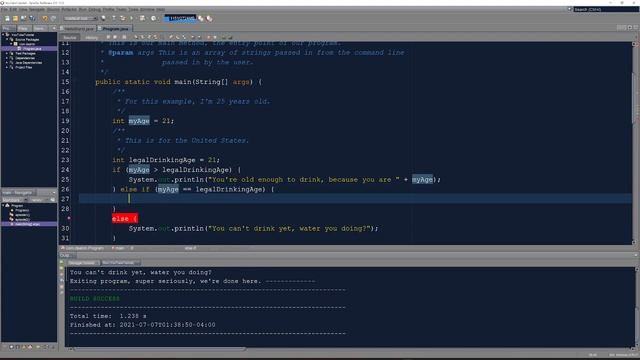Image resolution: width=640 pixels, height=360 pixels.
Task: Click the Output window's horizontal scrollbar
Action: [159, 349]
